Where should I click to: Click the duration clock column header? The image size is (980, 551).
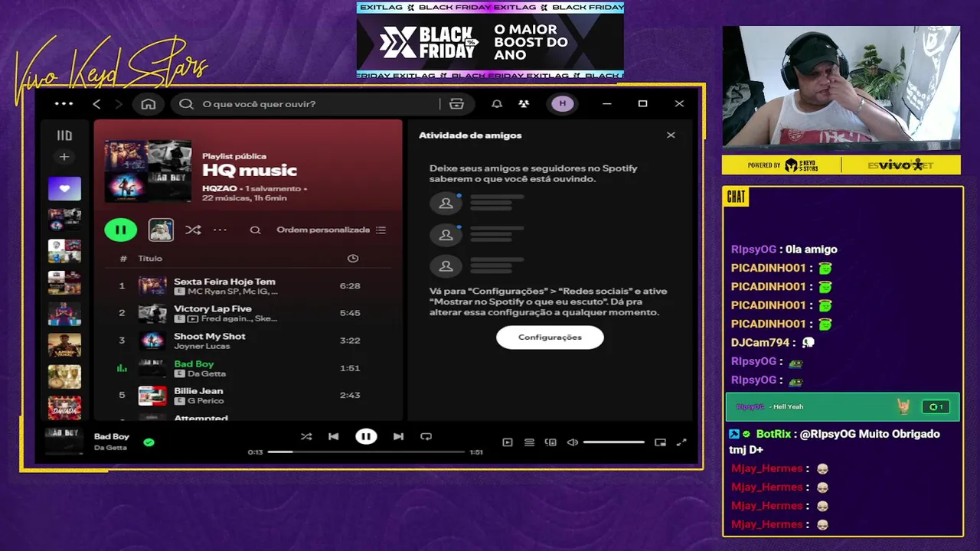353,259
